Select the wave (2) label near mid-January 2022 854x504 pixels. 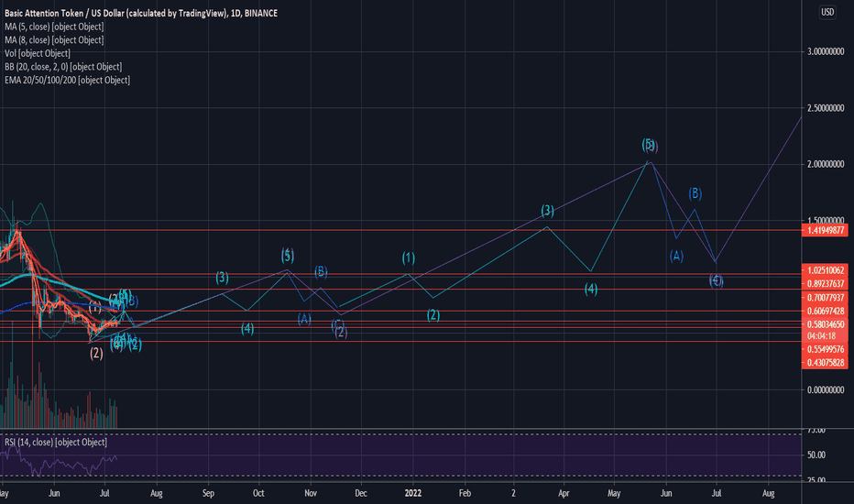point(433,315)
